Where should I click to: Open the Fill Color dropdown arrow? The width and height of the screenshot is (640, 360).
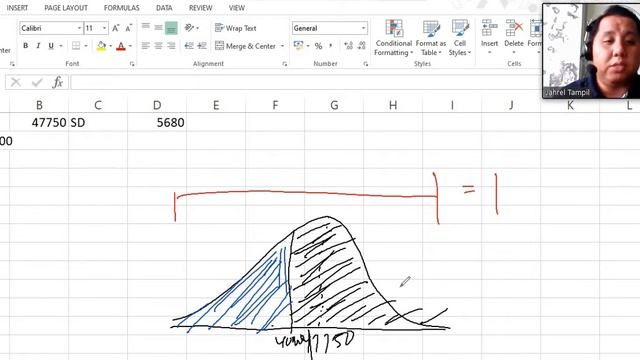(x=111, y=46)
